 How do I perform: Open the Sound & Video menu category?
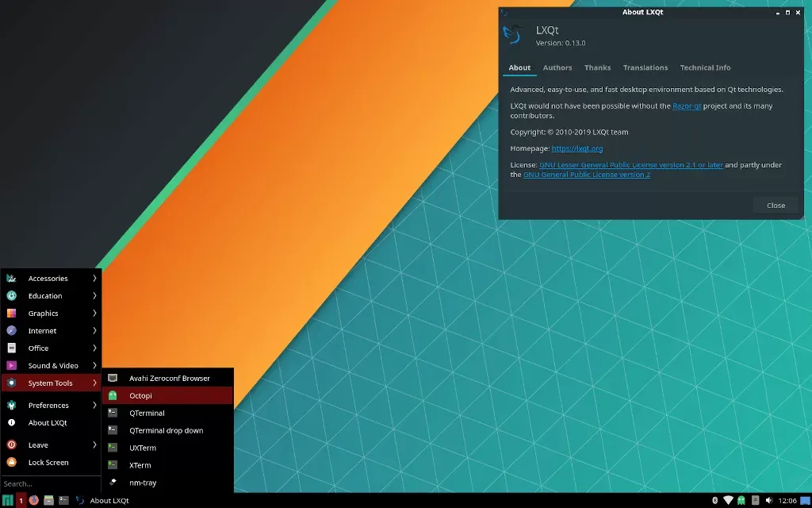click(x=52, y=365)
